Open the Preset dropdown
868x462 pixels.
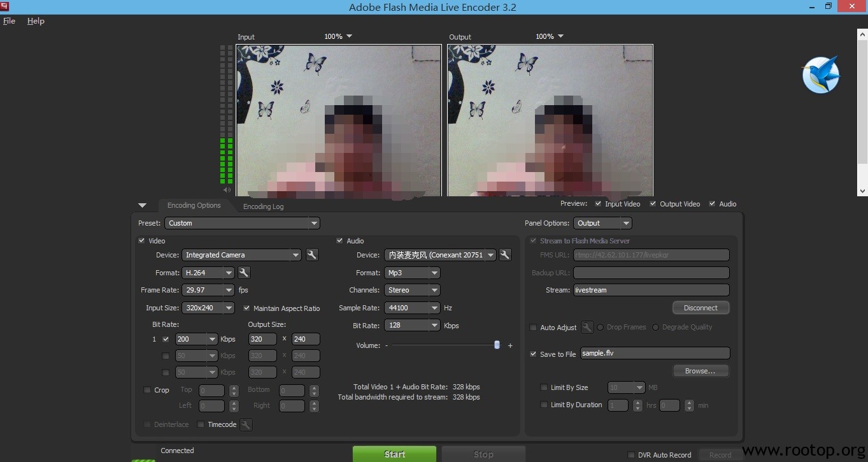pyautogui.click(x=242, y=223)
